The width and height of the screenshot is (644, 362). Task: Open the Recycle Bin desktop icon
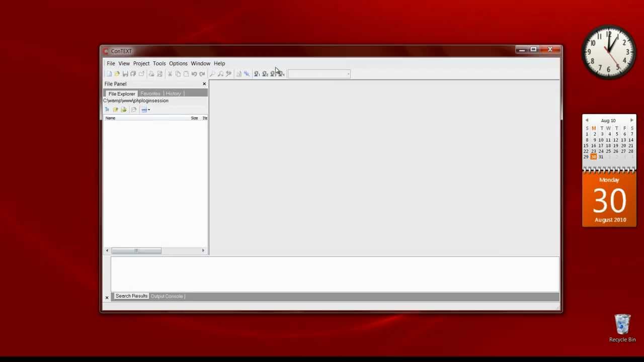[x=622, y=328]
